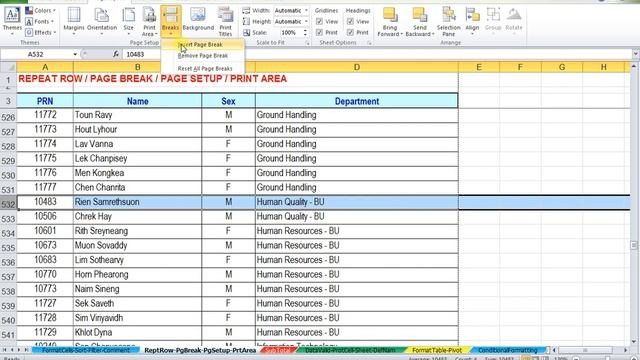Screen dimensions: 640x360
Task: Select column F header
Action: point(520,67)
